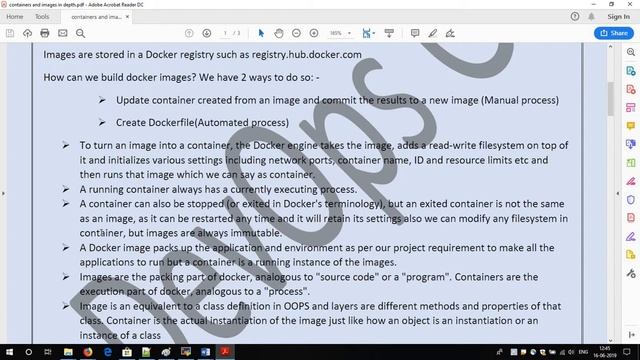The height and width of the screenshot is (360, 640).
Task: Open Edit PDF tool in right panel
Action: [631, 107]
